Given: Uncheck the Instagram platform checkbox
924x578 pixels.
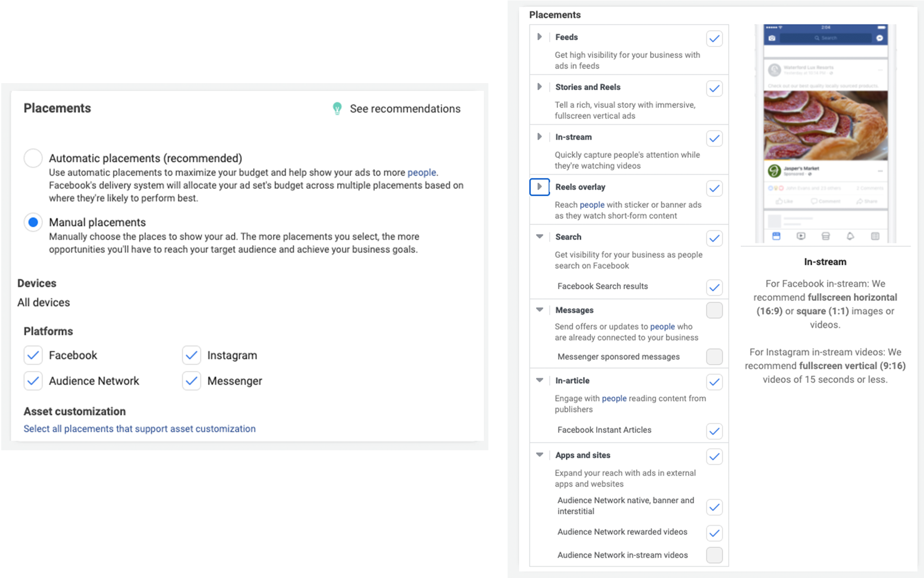Looking at the screenshot, I should click(191, 355).
